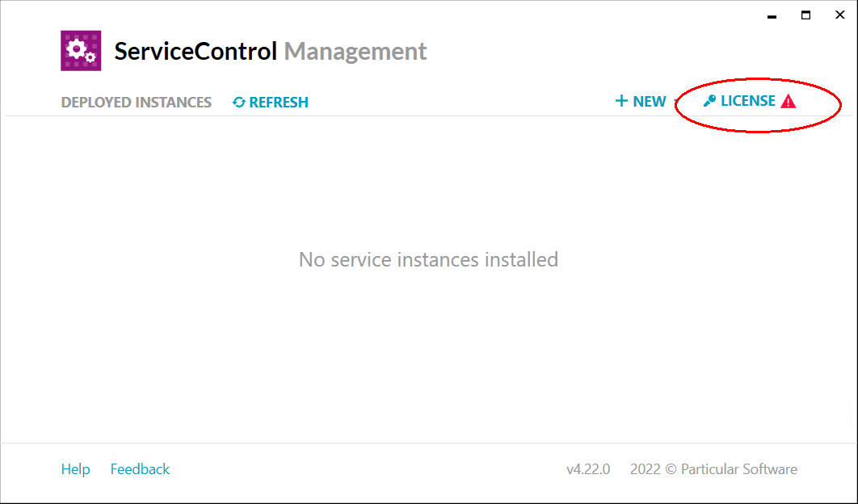The image size is (858, 504).
Task: Refresh the deployed instances list
Action: [271, 103]
